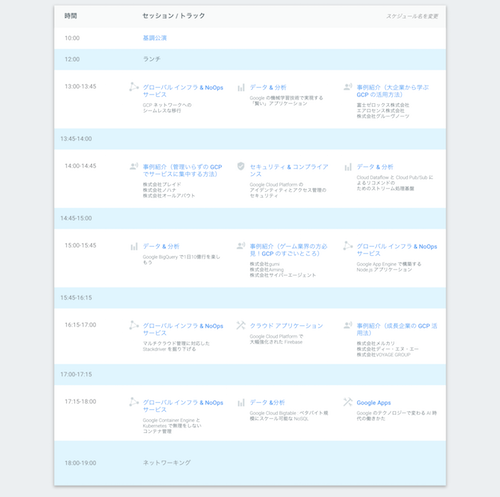Click speaker icon beside 事例紹介(管理いらずの GCP)

[x=134, y=166]
